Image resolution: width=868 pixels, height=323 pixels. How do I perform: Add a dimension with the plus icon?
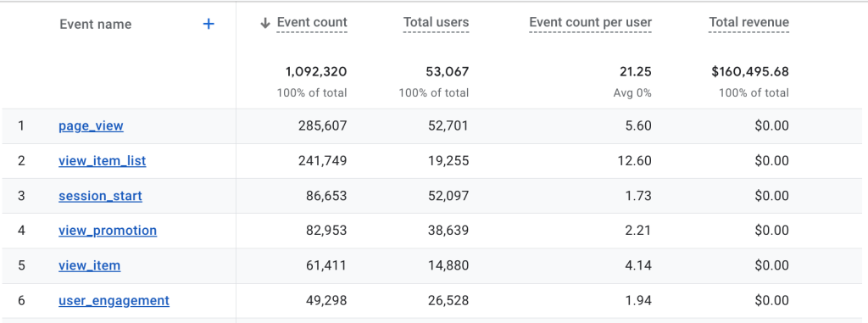(x=209, y=24)
